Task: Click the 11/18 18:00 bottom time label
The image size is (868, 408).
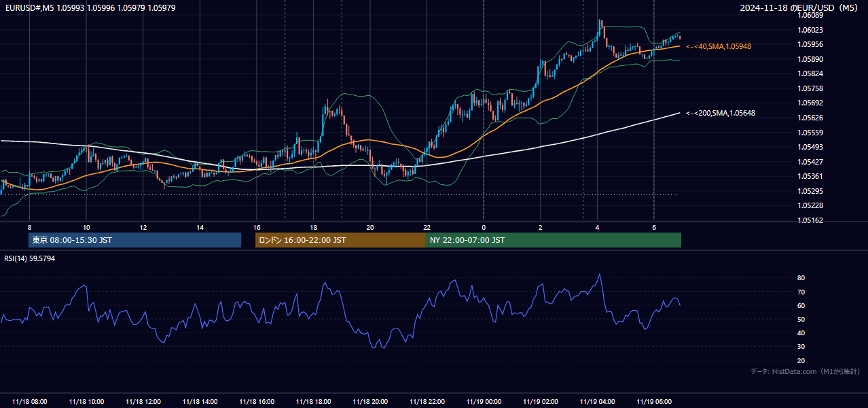Action: (x=313, y=402)
